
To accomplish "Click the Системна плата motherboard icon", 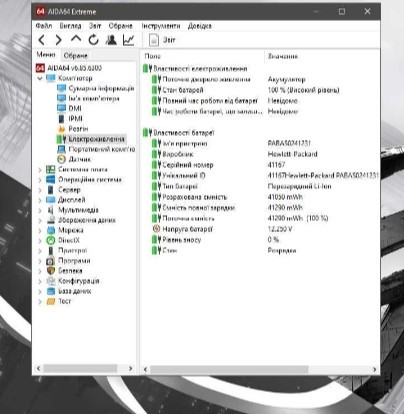I will point(51,169).
